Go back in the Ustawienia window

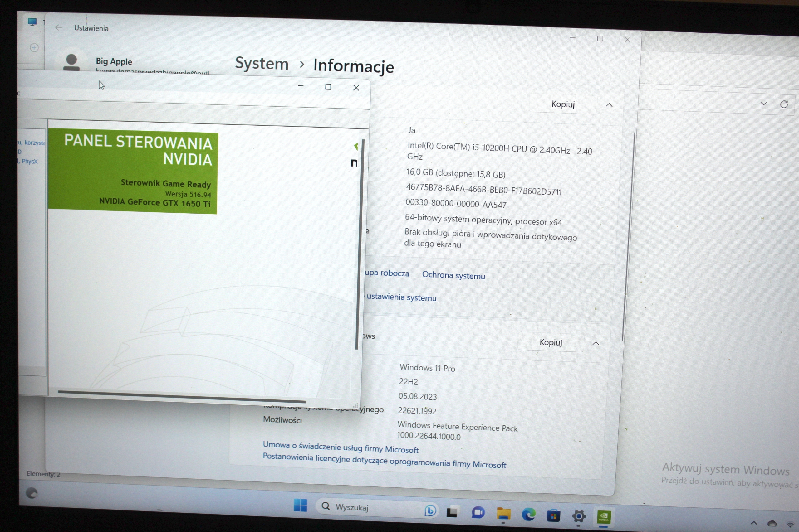[59, 27]
